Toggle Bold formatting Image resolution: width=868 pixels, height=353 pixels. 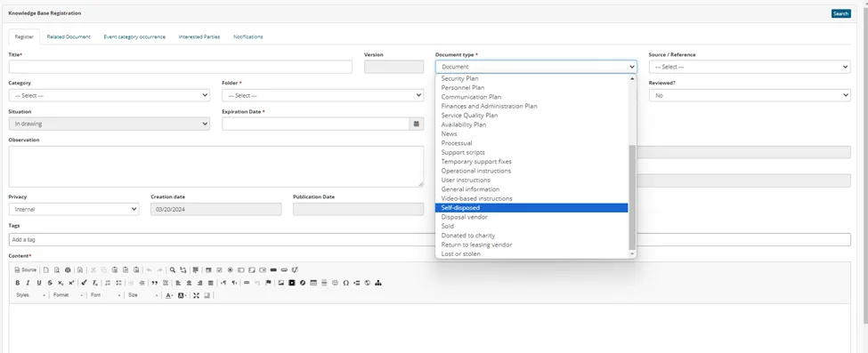click(x=17, y=283)
